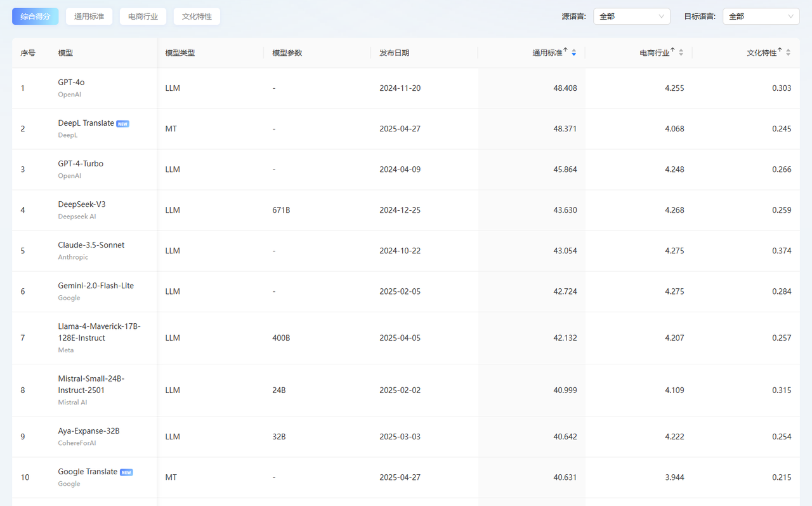Select Mistral-Small-24B-Instruct-2501 model name
The width and height of the screenshot is (812, 506).
pyautogui.click(x=91, y=384)
